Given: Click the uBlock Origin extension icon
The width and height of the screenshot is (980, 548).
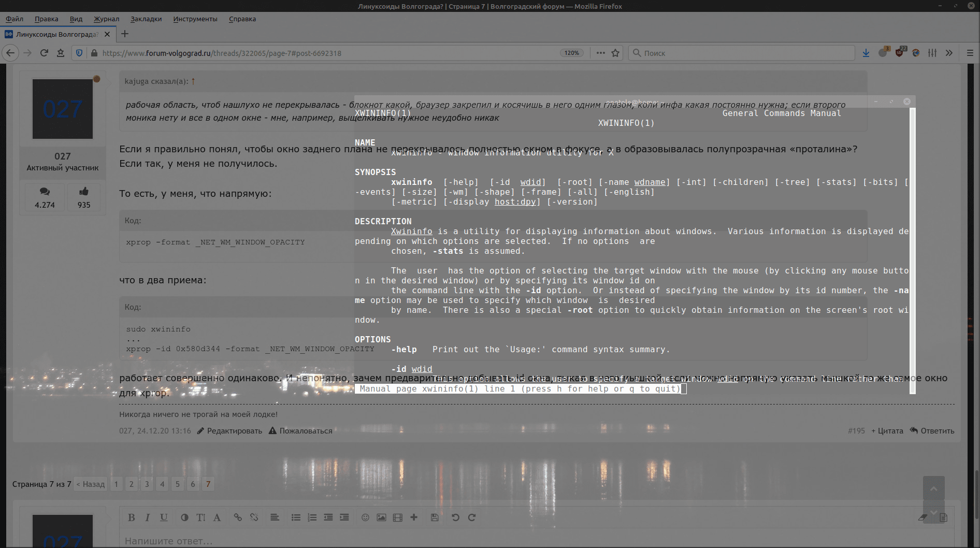Looking at the screenshot, I should (899, 53).
